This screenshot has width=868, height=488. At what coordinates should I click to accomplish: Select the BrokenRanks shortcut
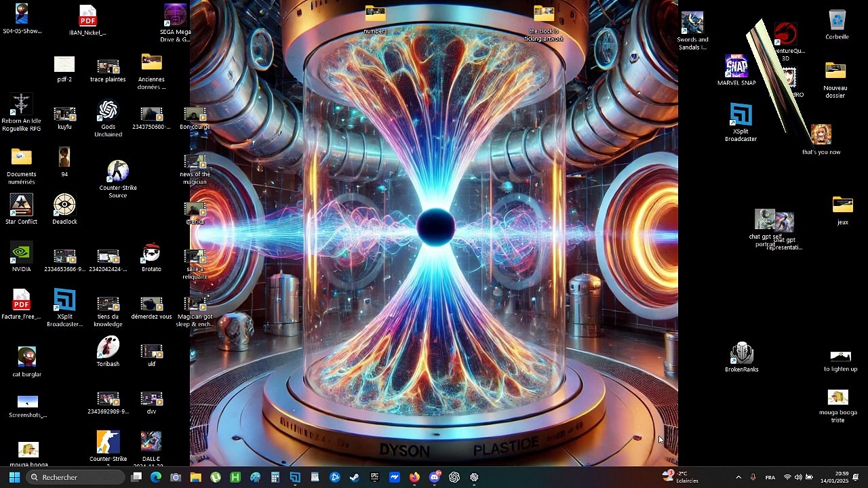742,357
